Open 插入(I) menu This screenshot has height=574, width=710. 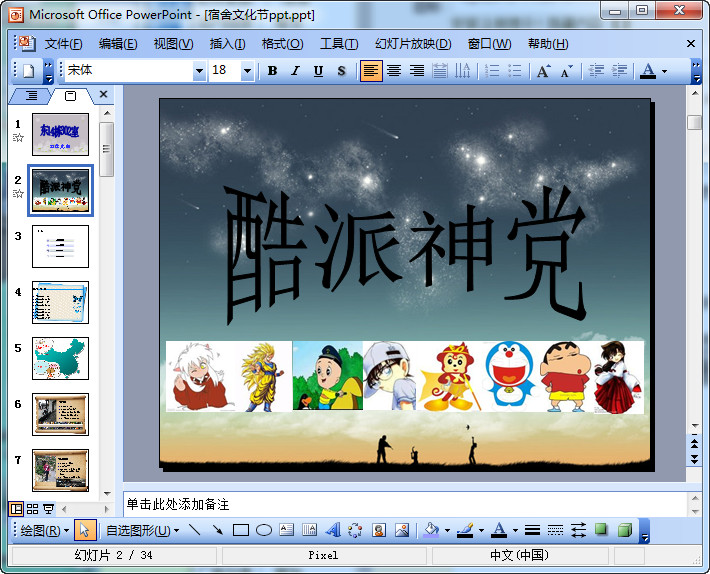[227, 44]
